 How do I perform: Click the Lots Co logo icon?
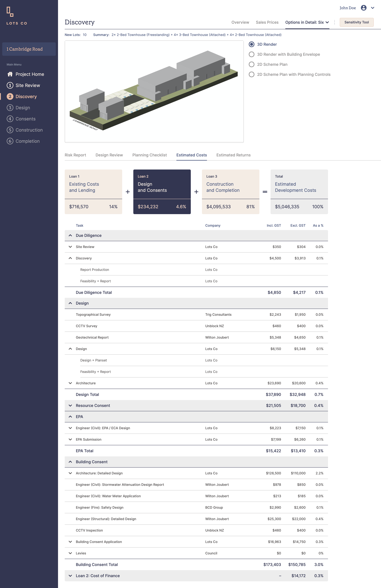[x=10, y=12]
